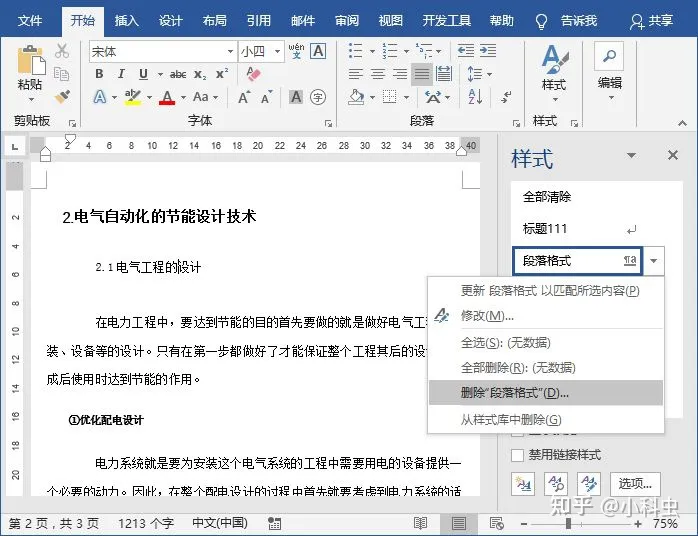The height and width of the screenshot is (536, 698).
Task: Expand line spacing dropdown arrow
Action: pos(489,74)
